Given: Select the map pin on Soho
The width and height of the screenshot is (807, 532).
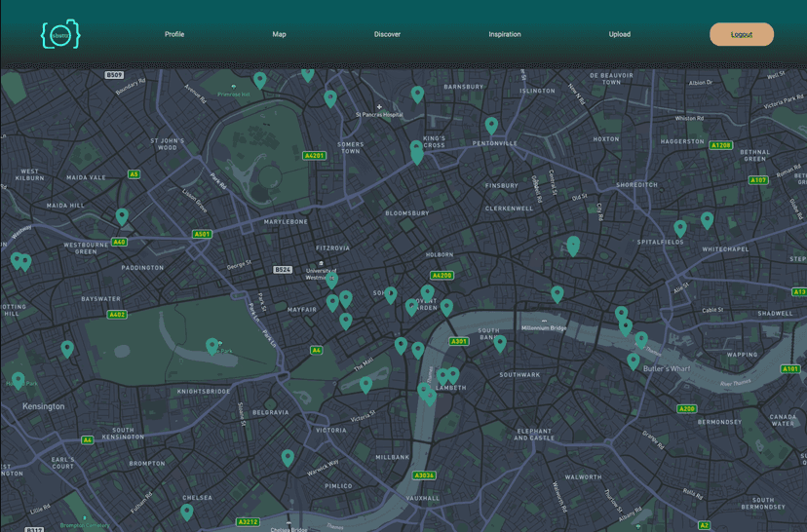Looking at the screenshot, I should (x=391, y=295).
